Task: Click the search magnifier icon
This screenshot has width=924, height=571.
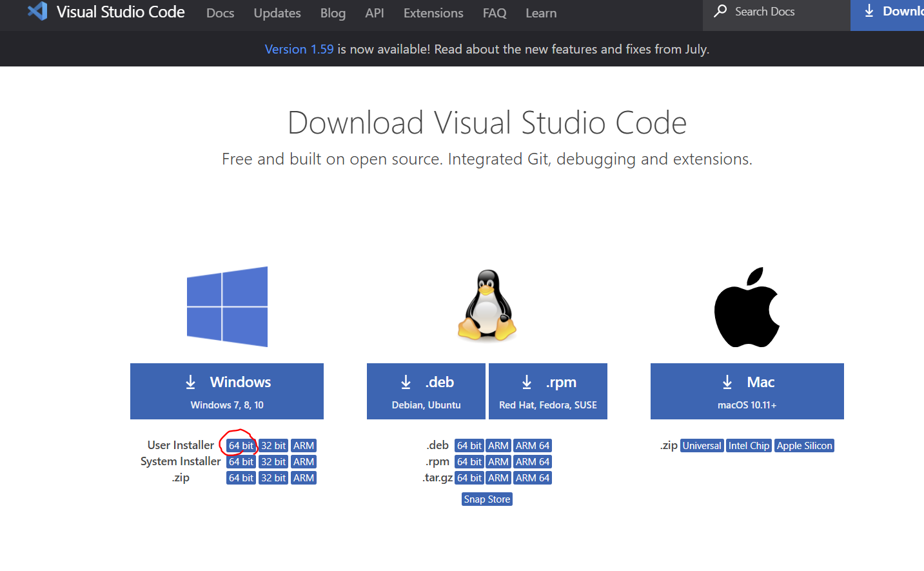Action: click(x=720, y=11)
